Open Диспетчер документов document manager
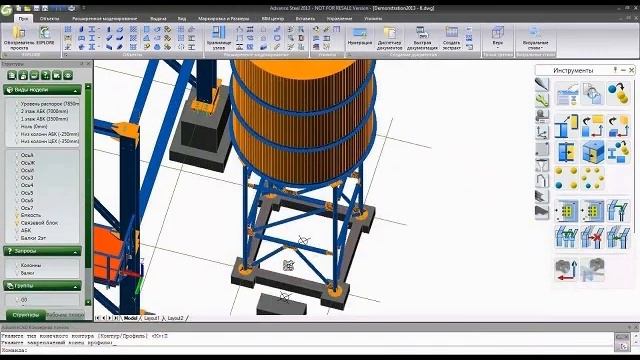The height and width of the screenshot is (360, 640). 389,38
